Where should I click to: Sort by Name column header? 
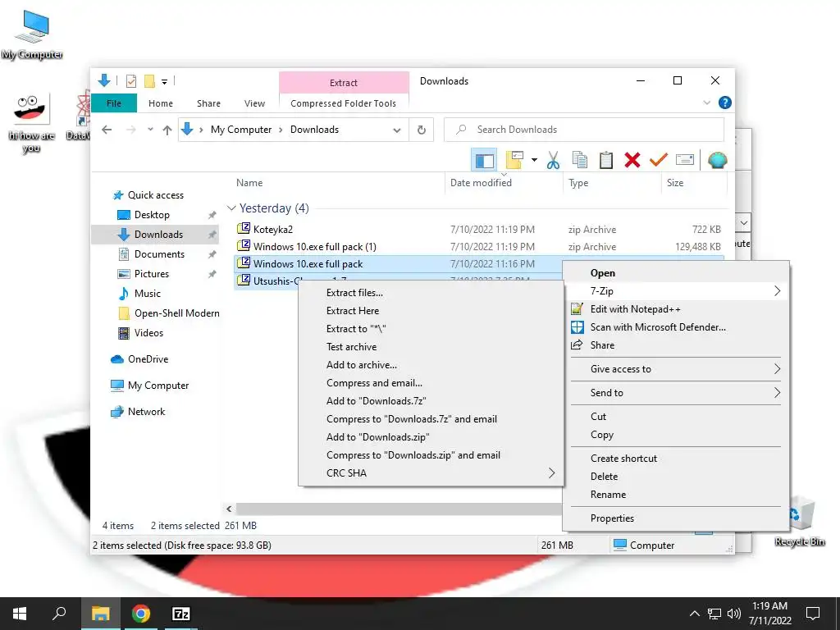(x=249, y=183)
